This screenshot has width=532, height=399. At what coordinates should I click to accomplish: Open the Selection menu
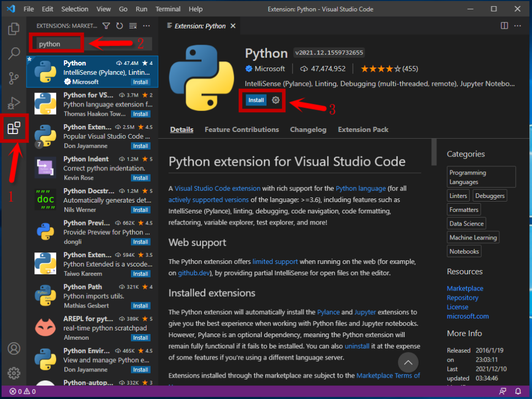(75, 9)
